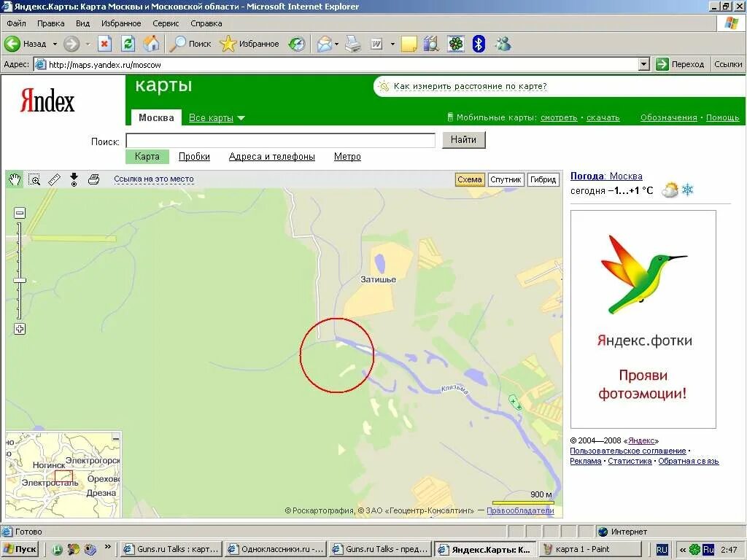This screenshot has height=560, width=747.
Task: Open the Избранное menu
Action: (x=121, y=23)
